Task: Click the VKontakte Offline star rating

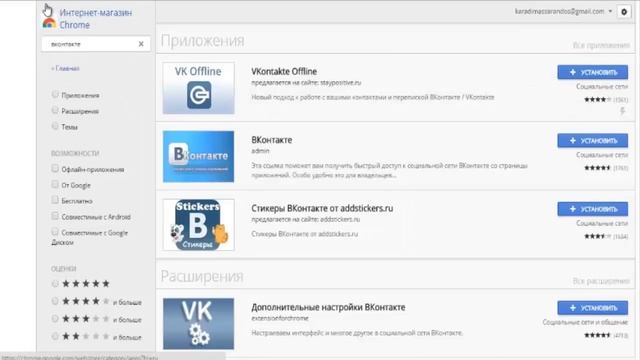Action: 598,100
